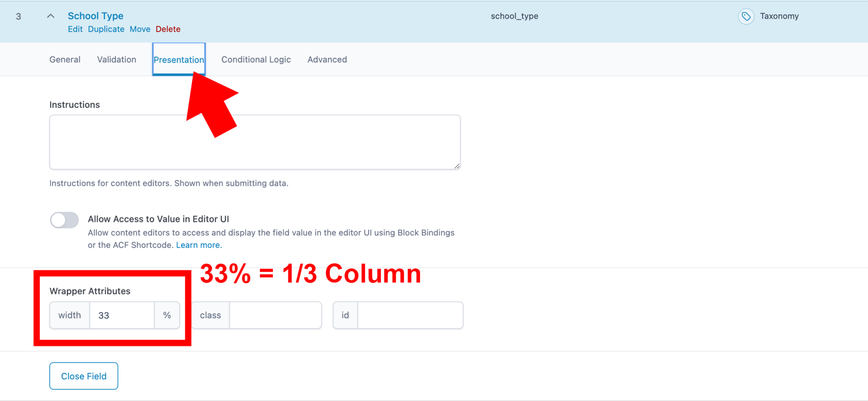Collapse the School Type field with the chevron
The height and width of the screenshot is (401, 868).
tap(50, 16)
